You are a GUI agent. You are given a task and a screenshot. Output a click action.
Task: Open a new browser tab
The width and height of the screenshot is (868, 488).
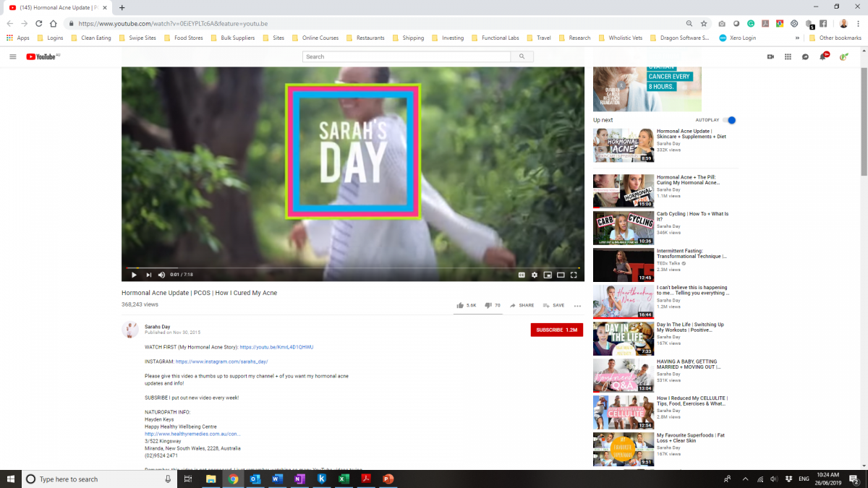pos(122,7)
